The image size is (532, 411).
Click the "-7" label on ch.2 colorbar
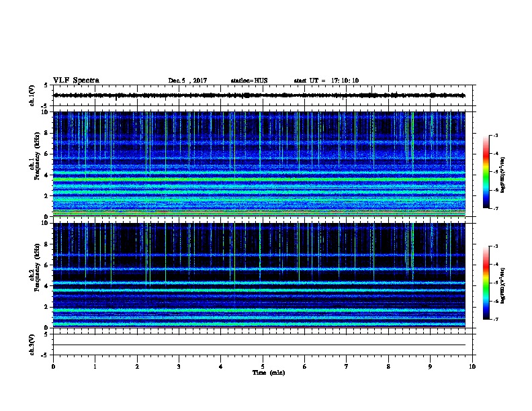pos(495,320)
